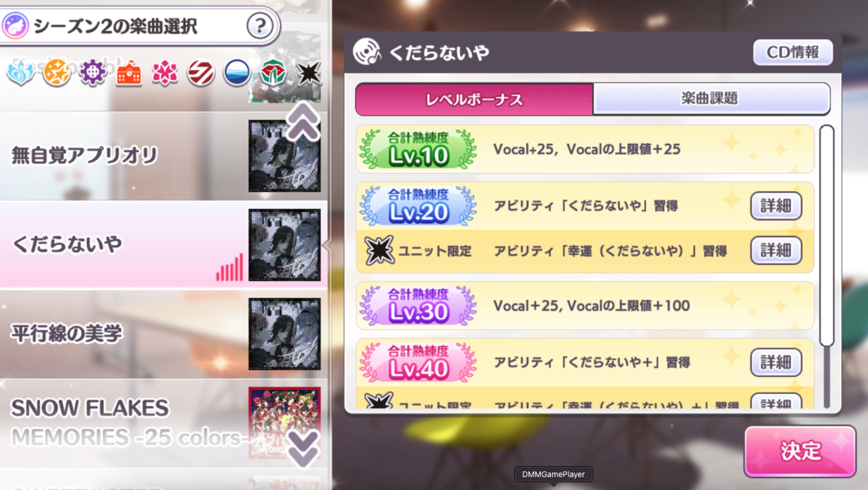Select the green and red octagon filter
Image resolution: width=868 pixels, height=490 pixels.
(274, 73)
